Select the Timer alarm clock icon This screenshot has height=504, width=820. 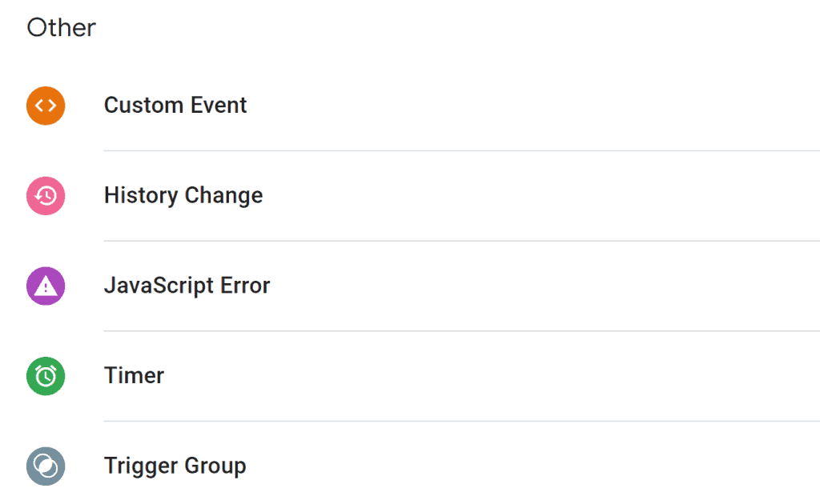coord(45,376)
